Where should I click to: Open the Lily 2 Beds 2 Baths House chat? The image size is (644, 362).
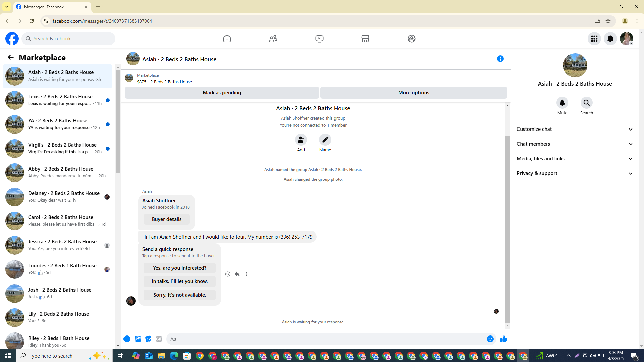click(x=57, y=318)
